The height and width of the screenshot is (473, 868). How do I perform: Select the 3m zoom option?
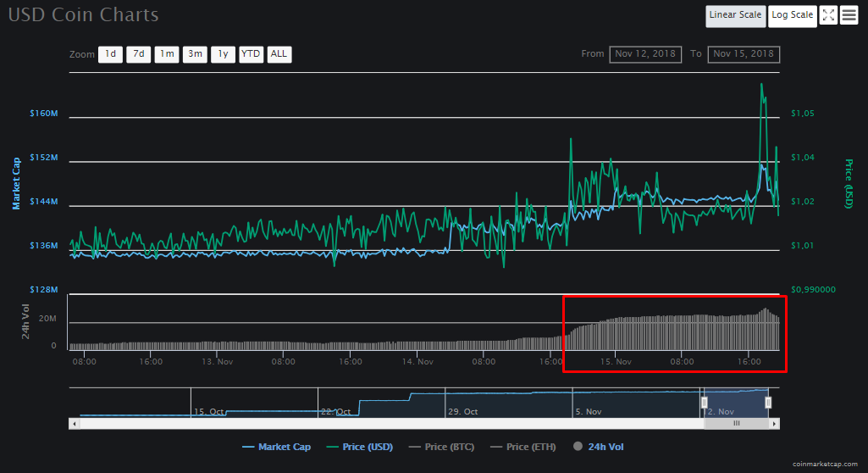195,54
